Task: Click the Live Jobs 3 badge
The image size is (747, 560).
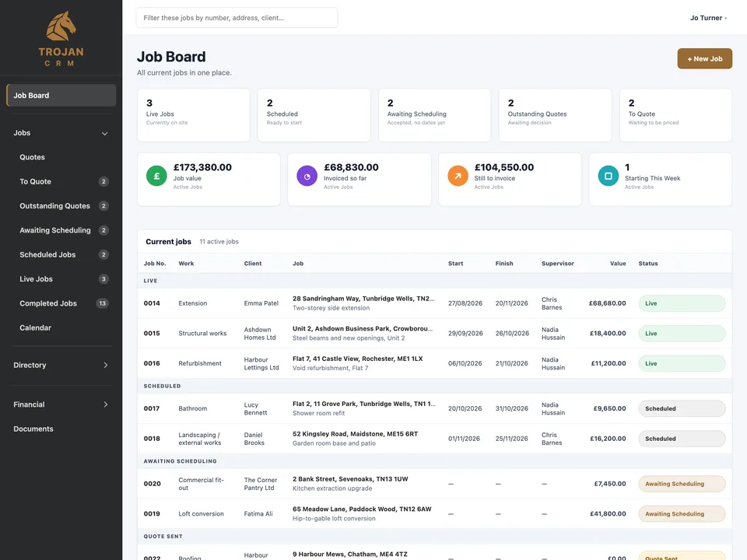Action: (103, 279)
